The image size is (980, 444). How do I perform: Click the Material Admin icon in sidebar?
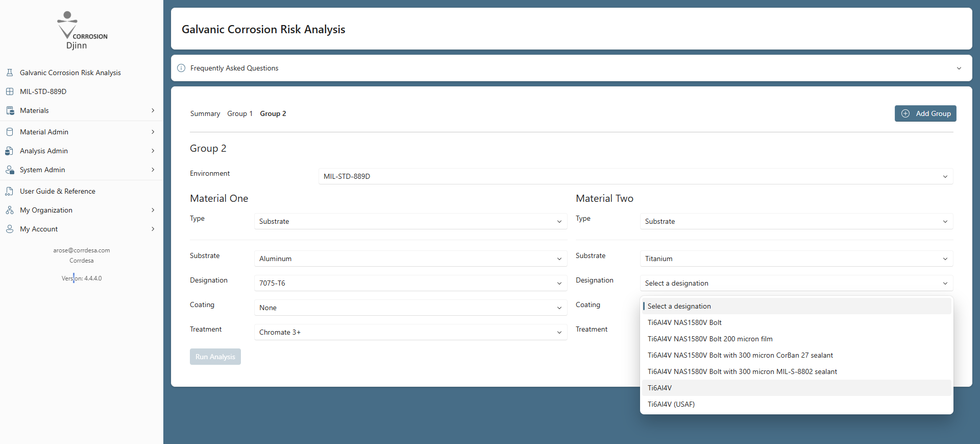(x=10, y=132)
